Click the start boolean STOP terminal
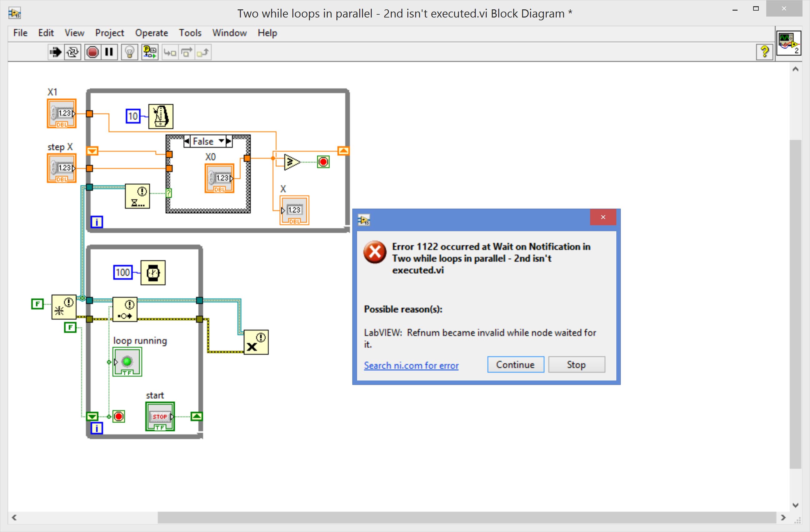 tap(160, 416)
